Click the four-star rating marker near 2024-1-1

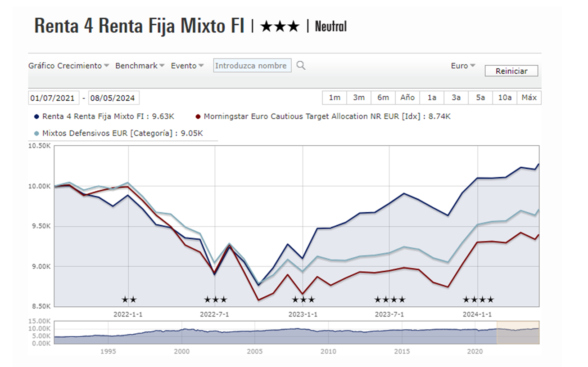(x=478, y=300)
